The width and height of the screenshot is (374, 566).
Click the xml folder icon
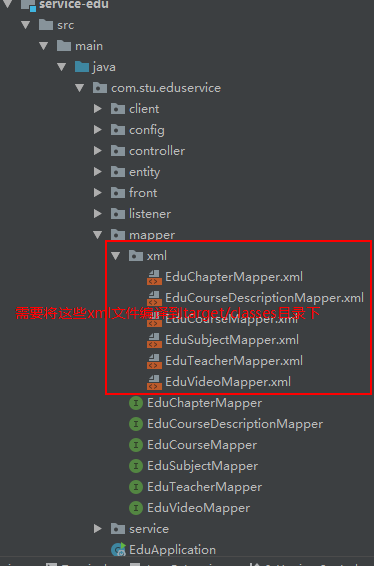click(136, 256)
